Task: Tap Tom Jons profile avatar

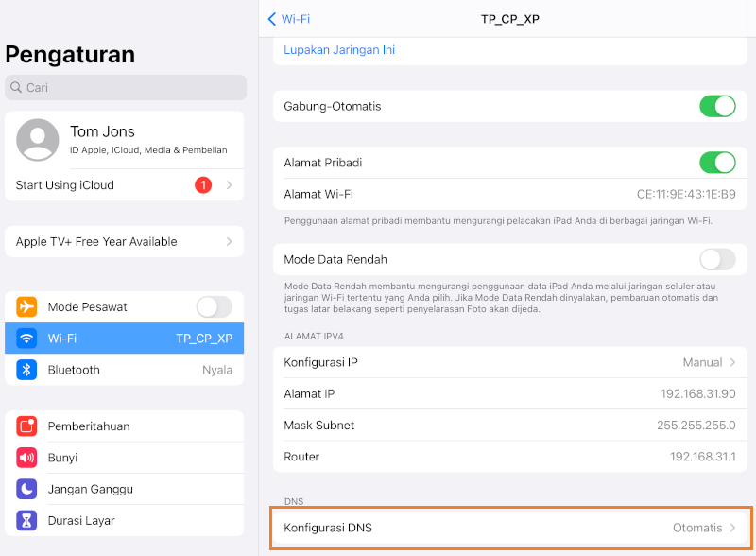Action: coord(38,140)
